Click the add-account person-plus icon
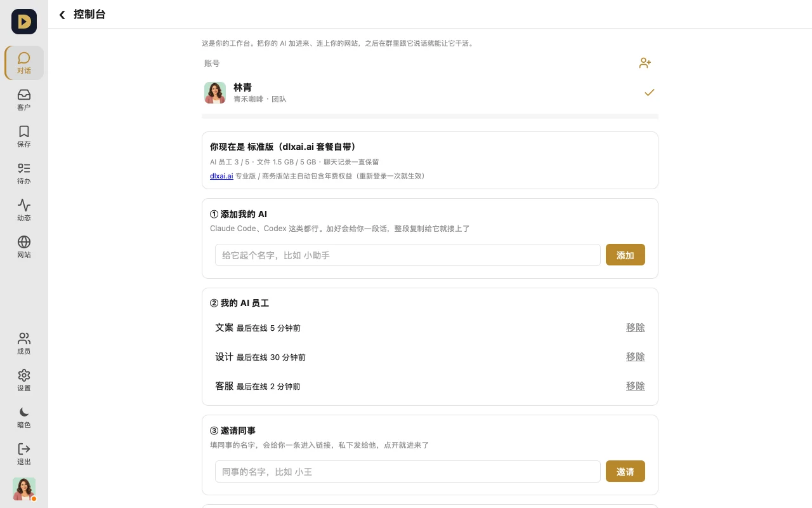 click(x=645, y=63)
